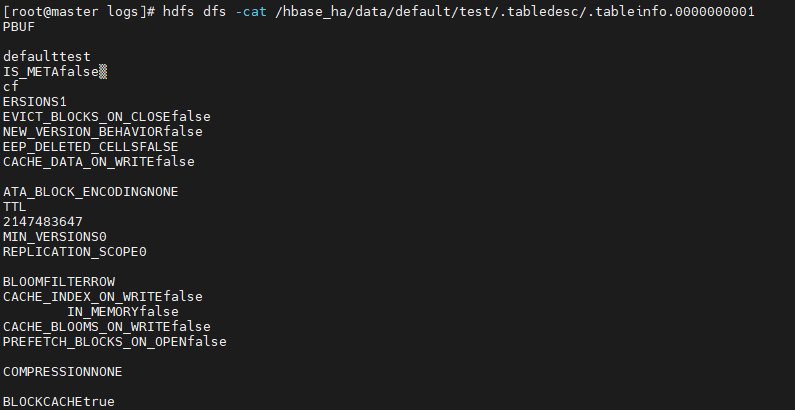Click the REPLICATION_SCOPE0 line
This screenshot has width=795, height=410.
75,252
